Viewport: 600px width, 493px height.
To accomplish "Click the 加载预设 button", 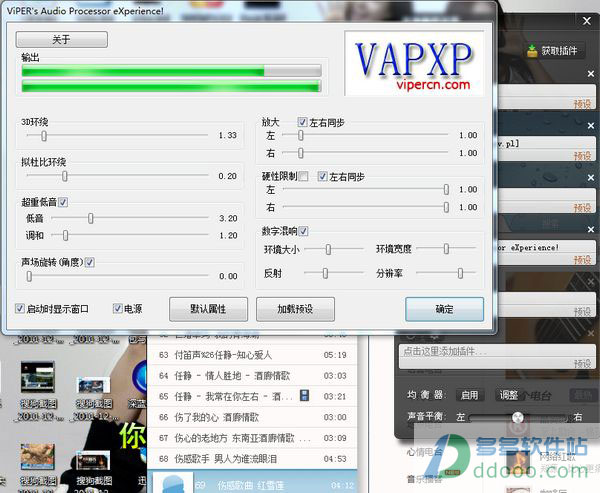I will click(x=295, y=309).
